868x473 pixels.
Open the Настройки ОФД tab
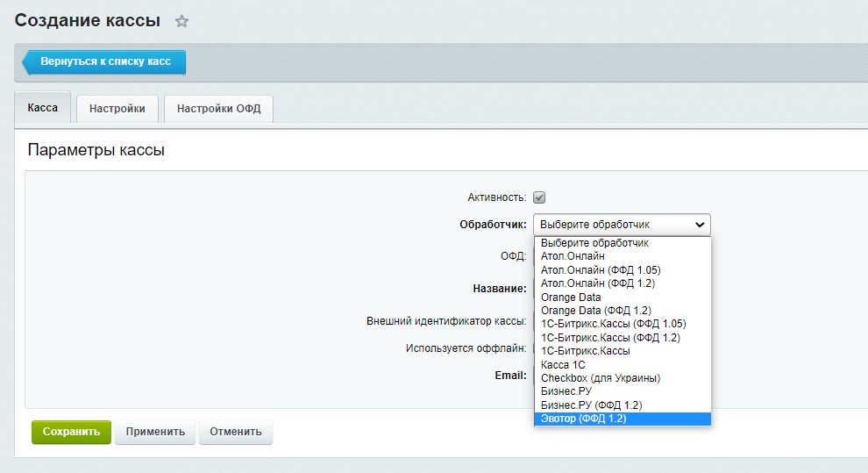click(x=218, y=109)
